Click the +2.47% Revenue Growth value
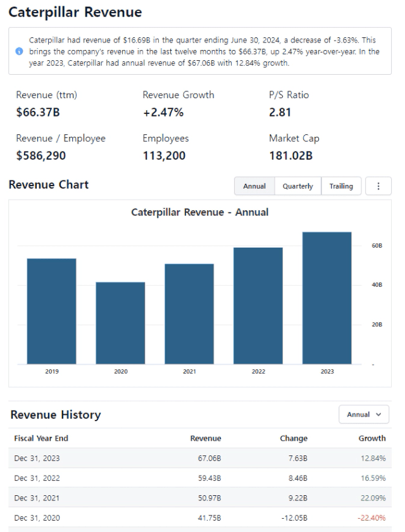Screen dimensions: 405x532 (163, 112)
